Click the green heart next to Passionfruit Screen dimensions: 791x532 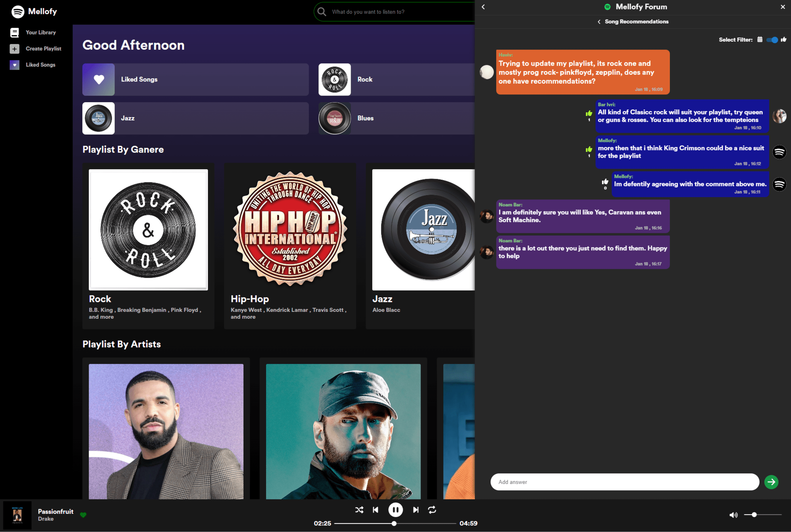point(84,515)
